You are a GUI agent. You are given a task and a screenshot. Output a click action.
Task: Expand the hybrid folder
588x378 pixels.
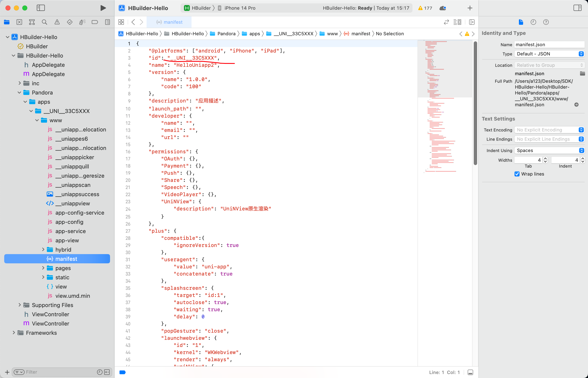[43, 250]
